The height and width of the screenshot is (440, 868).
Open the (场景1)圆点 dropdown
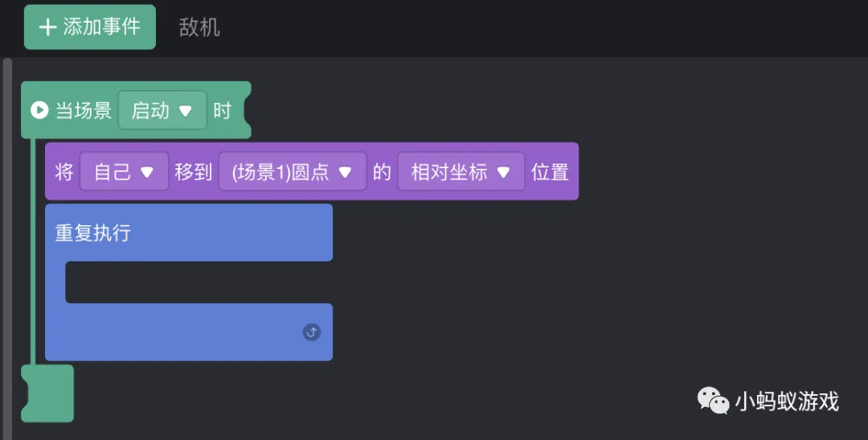pos(293,172)
